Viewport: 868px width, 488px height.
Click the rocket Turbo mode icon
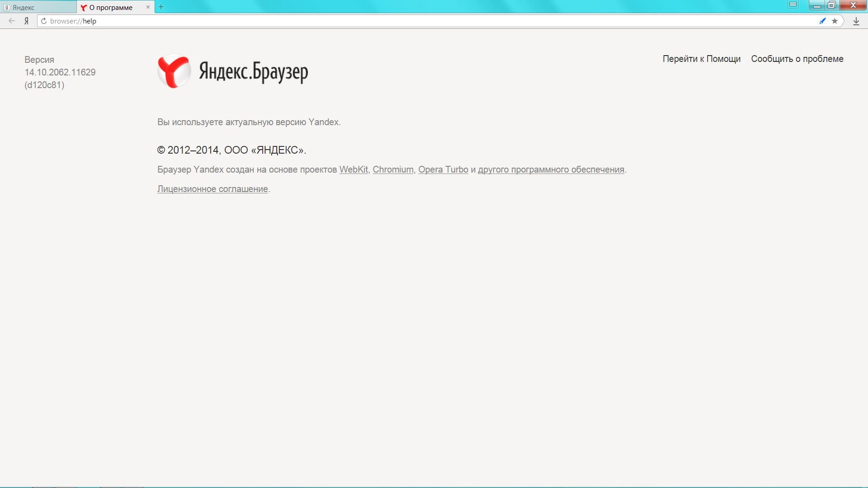tap(823, 21)
